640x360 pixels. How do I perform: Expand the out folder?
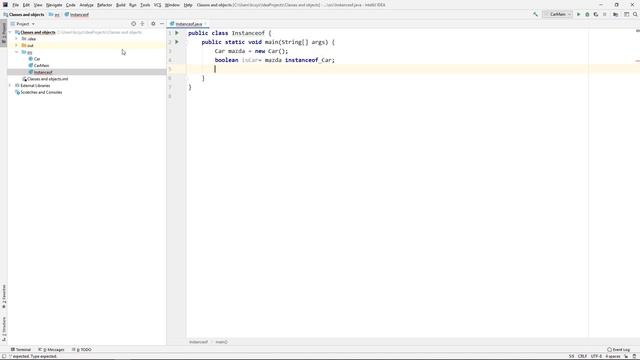click(17, 45)
